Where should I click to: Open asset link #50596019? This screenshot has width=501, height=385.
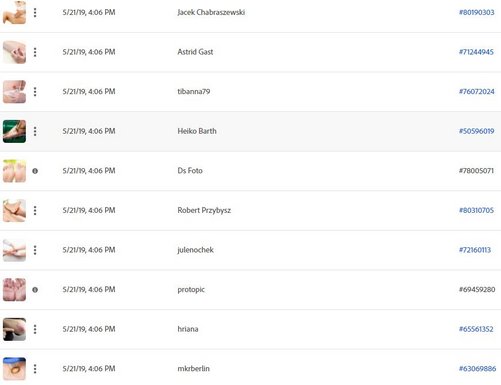point(477,131)
